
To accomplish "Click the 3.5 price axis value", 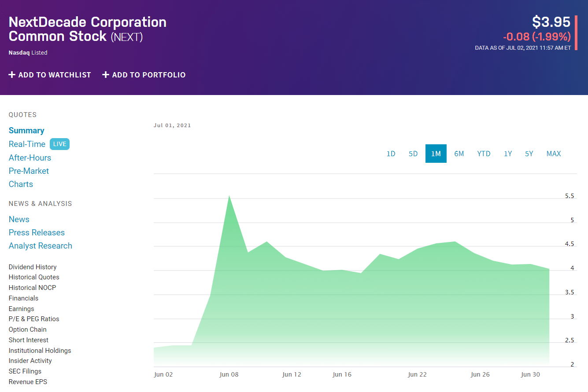I will point(570,292).
